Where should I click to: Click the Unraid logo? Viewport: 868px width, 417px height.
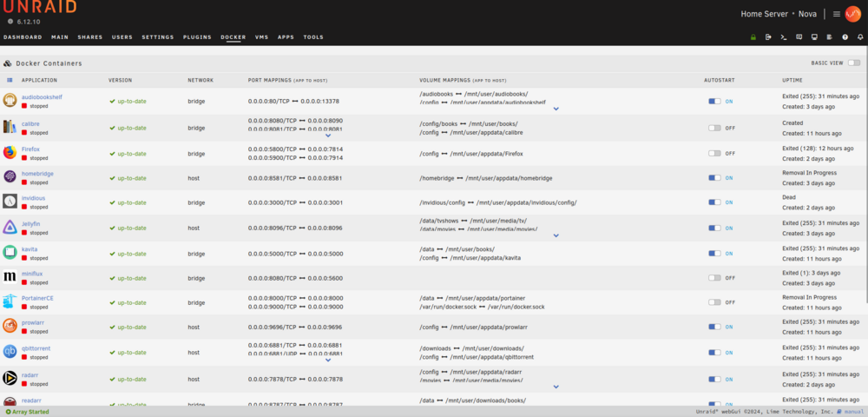[x=40, y=7]
